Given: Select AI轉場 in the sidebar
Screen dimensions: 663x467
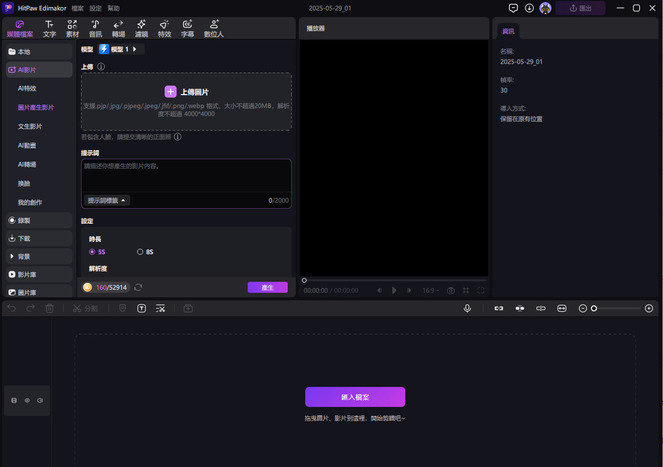Looking at the screenshot, I should click(27, 165).
